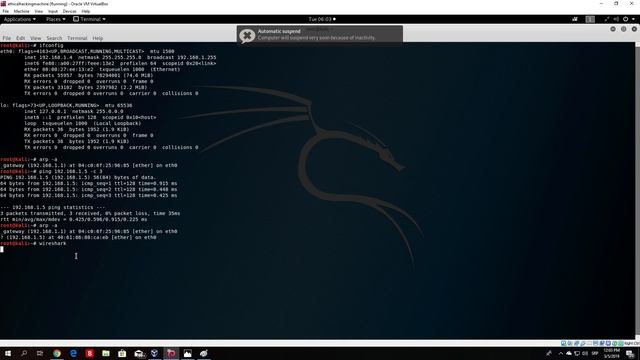Click the 'ping 192.168.1.5 -c 3' command

click(x=71, y=171)
